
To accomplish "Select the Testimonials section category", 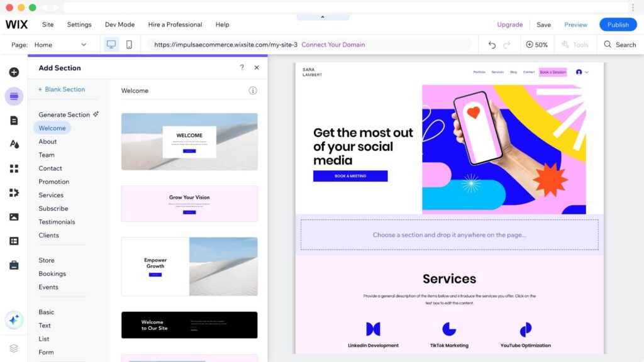I will [x=57, y=221].
